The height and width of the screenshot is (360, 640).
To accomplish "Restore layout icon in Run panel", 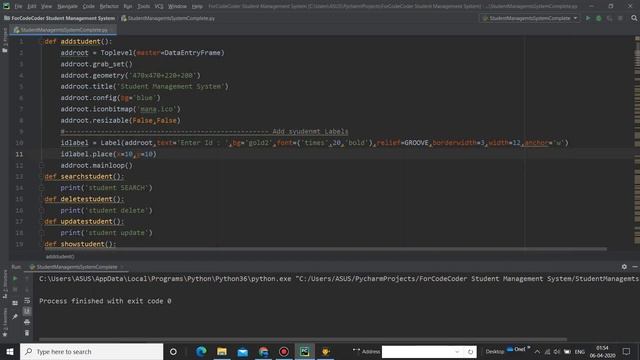I will pos(15,303).
